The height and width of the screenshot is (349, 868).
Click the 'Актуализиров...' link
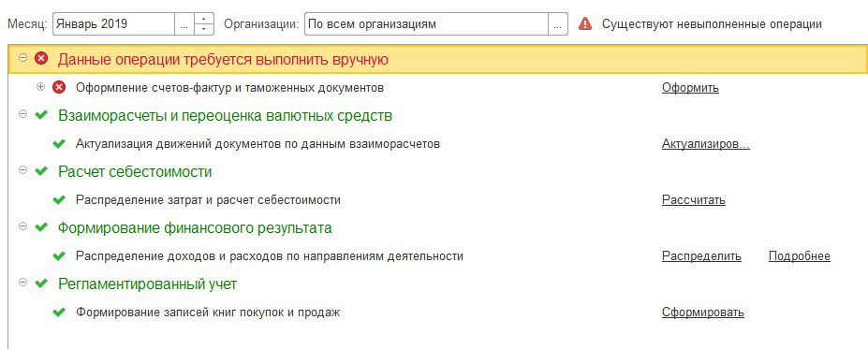pos(706,144)
